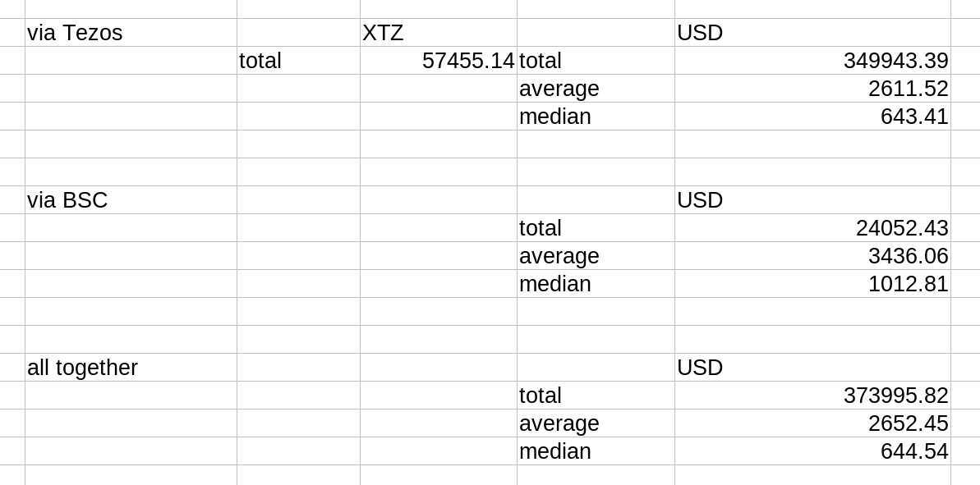
Task: Click the BSC median value 1012.81
Action: [x=812, y=283]
